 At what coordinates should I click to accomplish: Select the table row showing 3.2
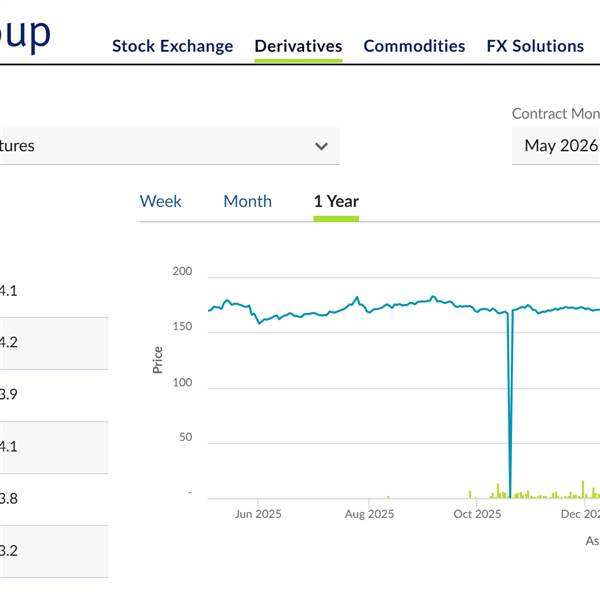coord(50,550)
